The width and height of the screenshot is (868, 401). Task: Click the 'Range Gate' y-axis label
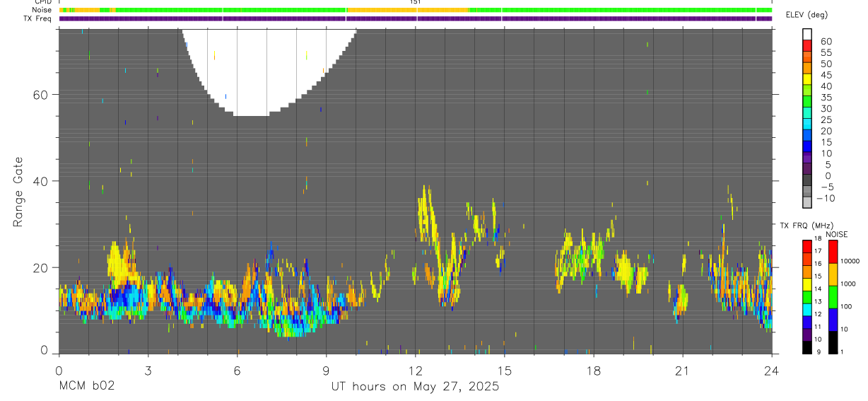pyautogui.click(x=18, y=192)
